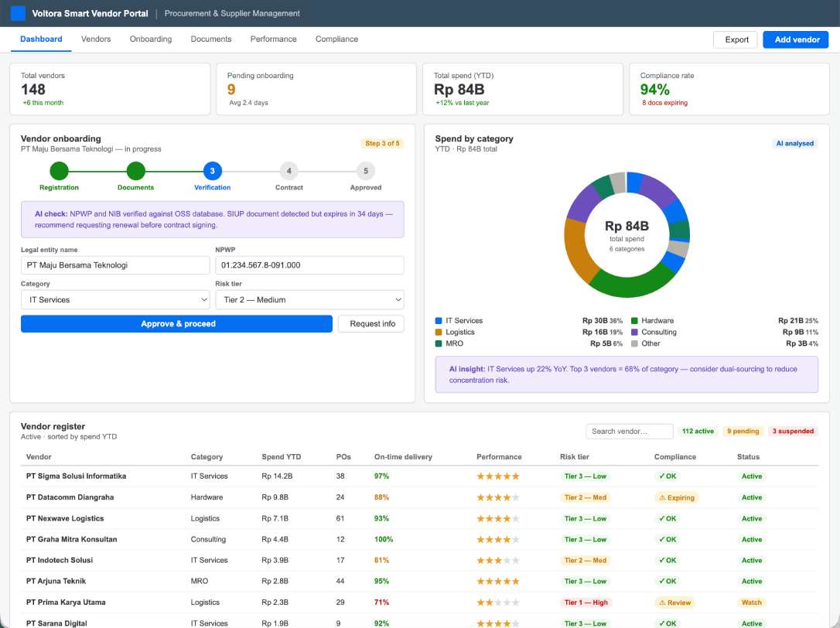Open PT Arjuna Teknik vendor
The height and width of the screenshot is (628, 840).
(56, 582)
